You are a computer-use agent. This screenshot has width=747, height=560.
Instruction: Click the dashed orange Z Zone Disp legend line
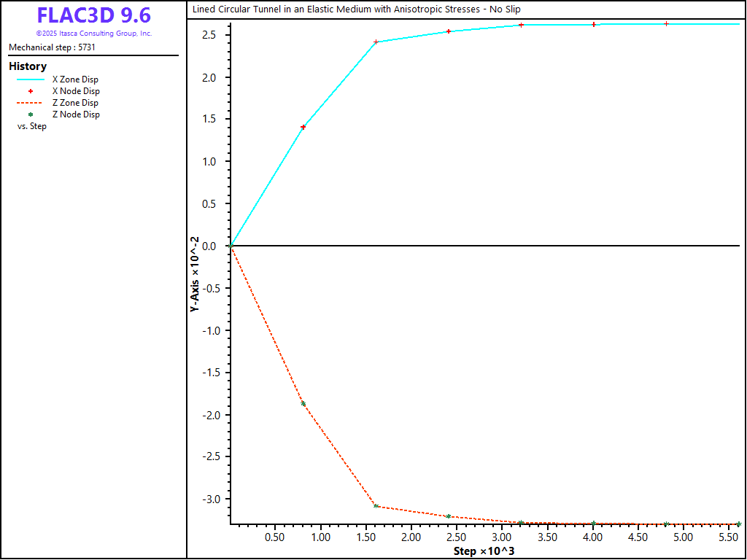click(x=31, y=103)
